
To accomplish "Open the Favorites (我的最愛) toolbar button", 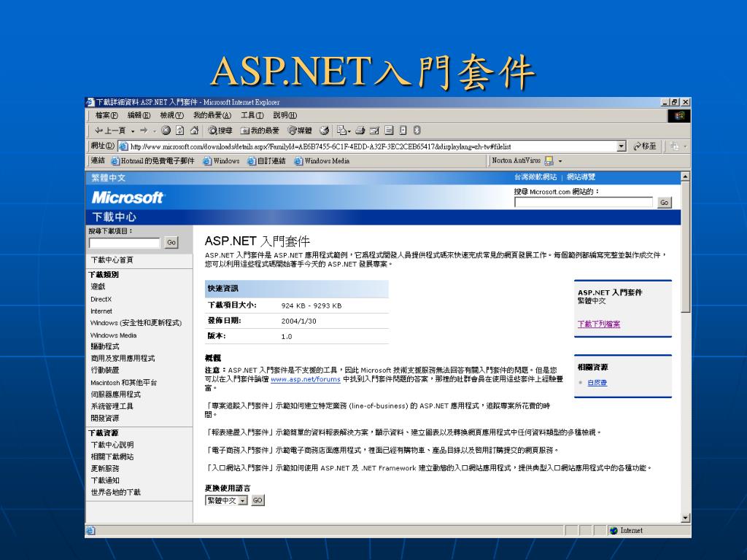I will [x=260, y=131].
